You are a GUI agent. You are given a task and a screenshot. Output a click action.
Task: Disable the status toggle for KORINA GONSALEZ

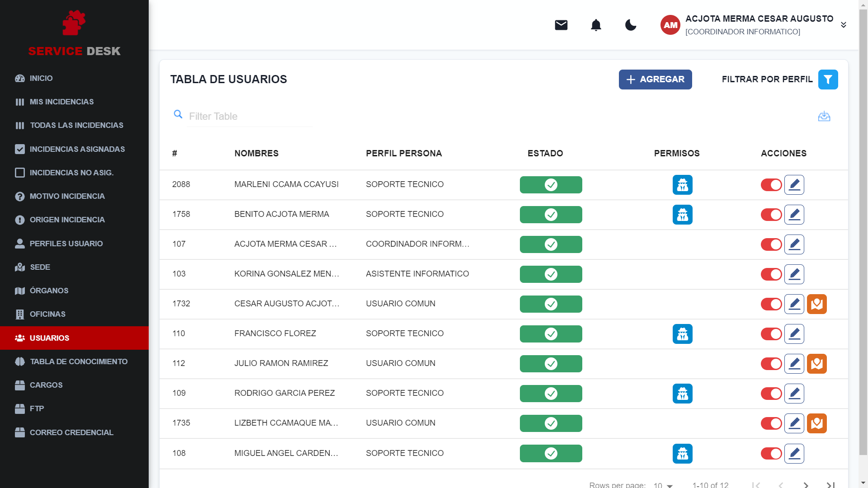[x=771, y=274]
